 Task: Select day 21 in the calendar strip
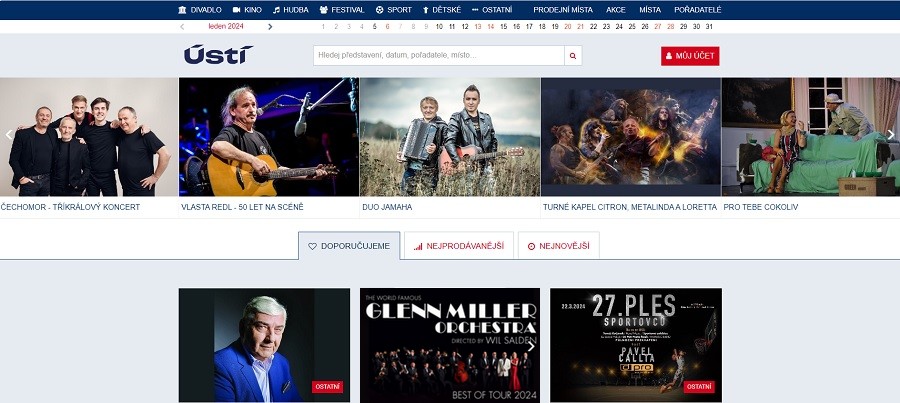click(x=580, y=26)
